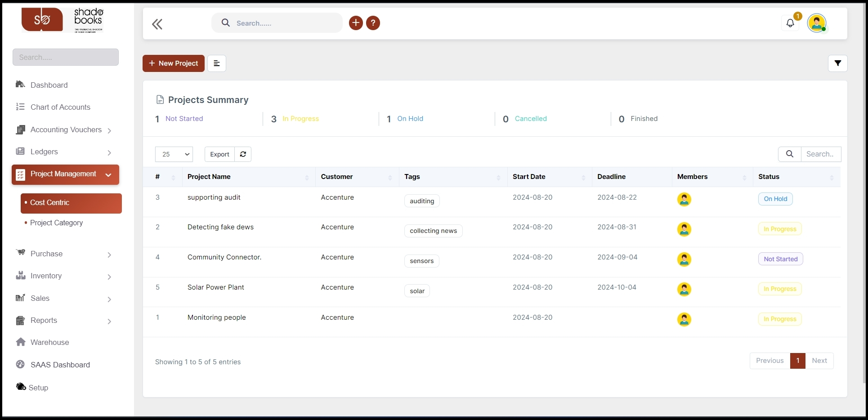Viewport: 868px width, 420px height.
Task: Toggle list view icon beside New Project
Action: [x=216, y=63]
